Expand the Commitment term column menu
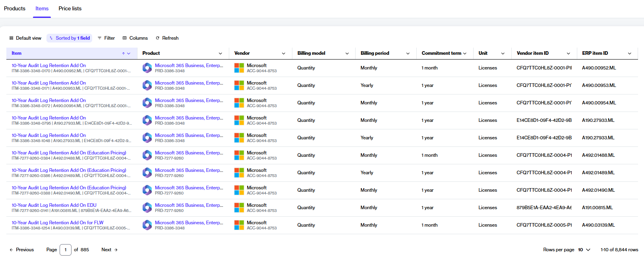644x258 pixels. (465, 53)
